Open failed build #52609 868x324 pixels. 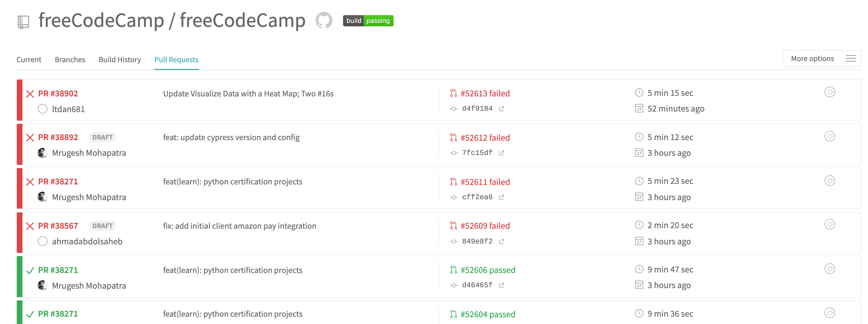485,225
